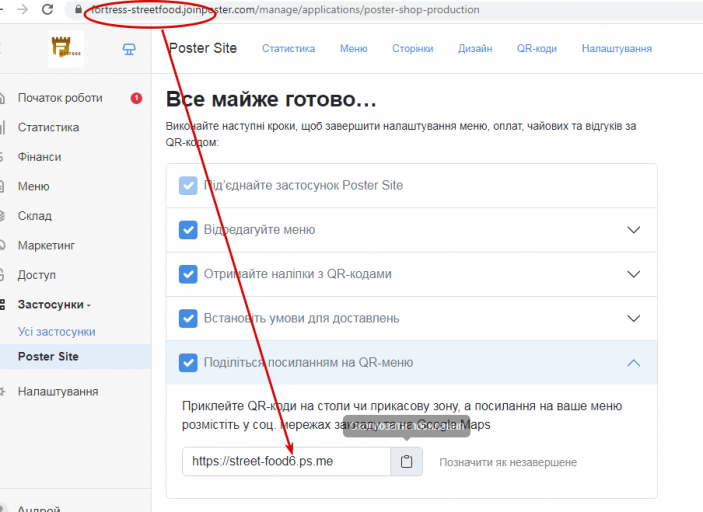
Task: Click the padlock icon in the address bar
Action: click(x=78, y=9)
